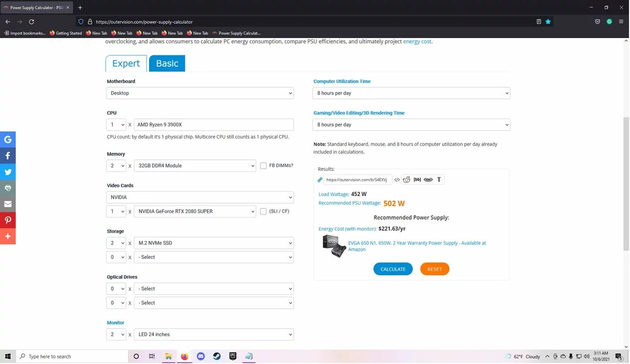This screenshot has width=630, height=364.
Task: Open the Import bookmarks item
Action: pos(25,33)
